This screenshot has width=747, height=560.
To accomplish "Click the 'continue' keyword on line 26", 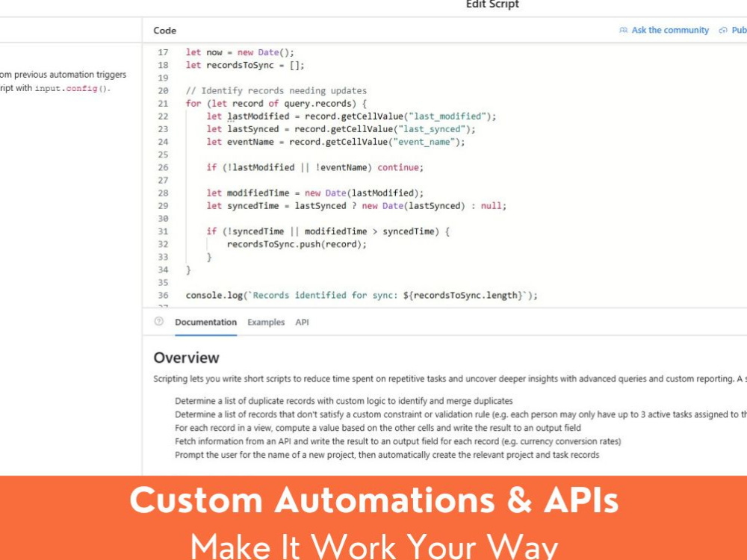I will 398,167.
